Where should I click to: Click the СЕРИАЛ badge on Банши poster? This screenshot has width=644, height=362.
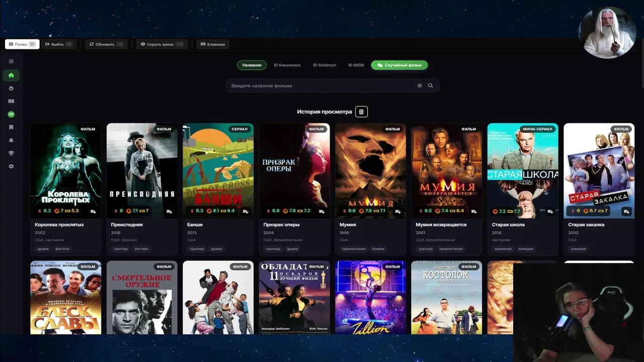tap(239, 129)
